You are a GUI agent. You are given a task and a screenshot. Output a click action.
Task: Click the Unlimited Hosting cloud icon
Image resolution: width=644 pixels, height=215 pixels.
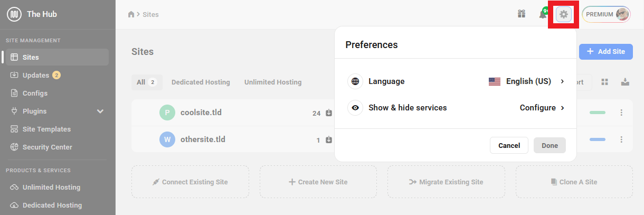[14, 187]
